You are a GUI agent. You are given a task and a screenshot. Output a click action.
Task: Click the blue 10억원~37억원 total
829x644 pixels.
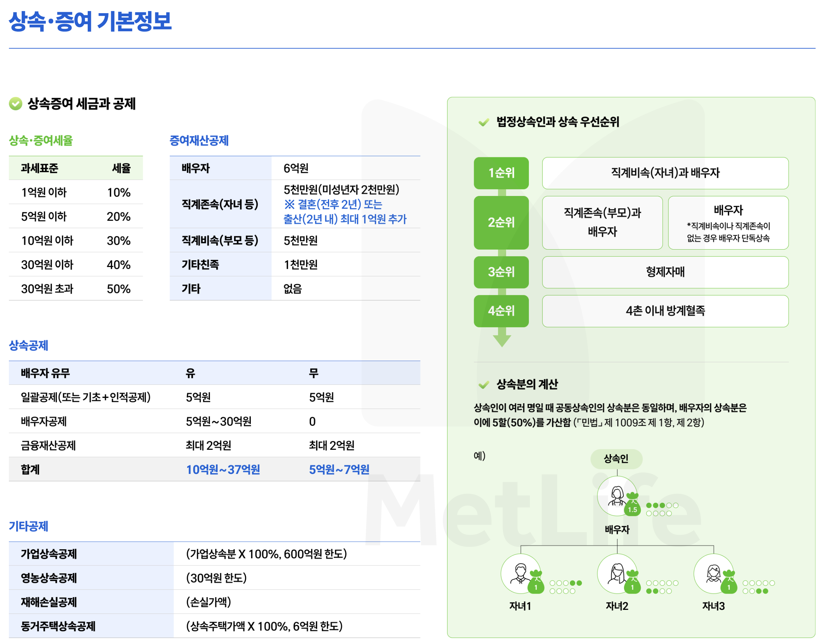coord(223,469)
